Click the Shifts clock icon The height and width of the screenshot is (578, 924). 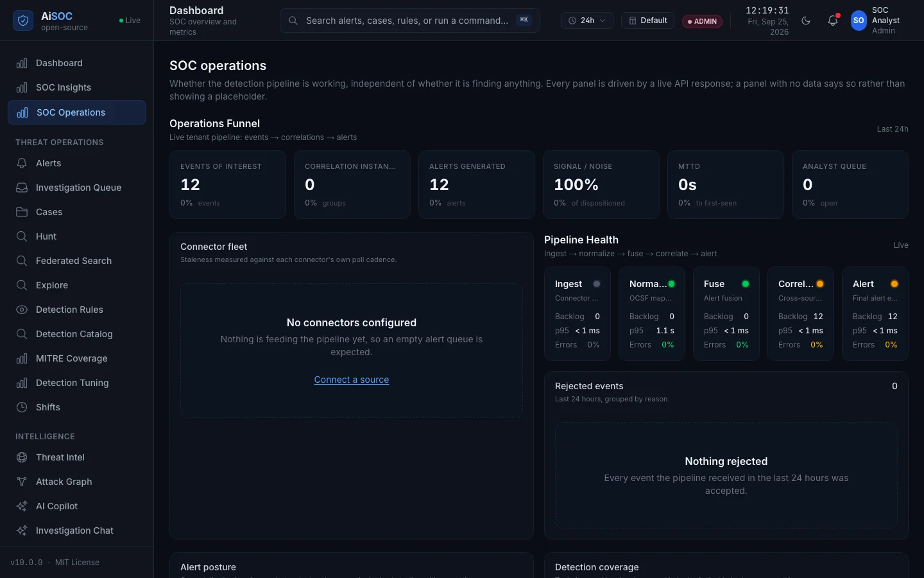coord(22,407)
